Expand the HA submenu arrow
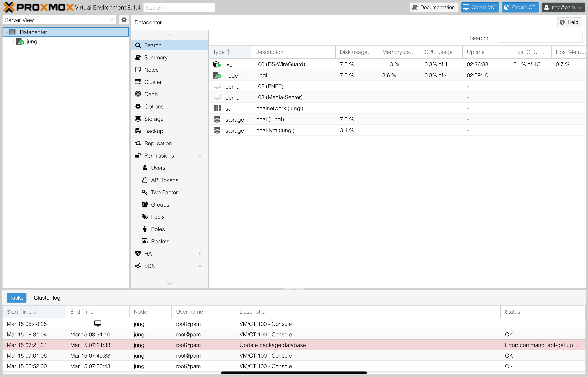Screen dimensions: 588x377 (x=200, y=253)
